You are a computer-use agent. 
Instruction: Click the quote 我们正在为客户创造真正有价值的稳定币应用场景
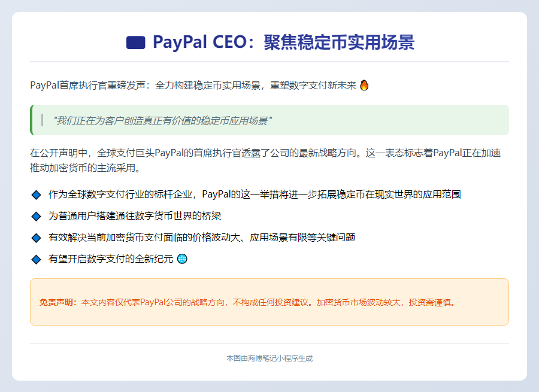(x=162, y=120)
